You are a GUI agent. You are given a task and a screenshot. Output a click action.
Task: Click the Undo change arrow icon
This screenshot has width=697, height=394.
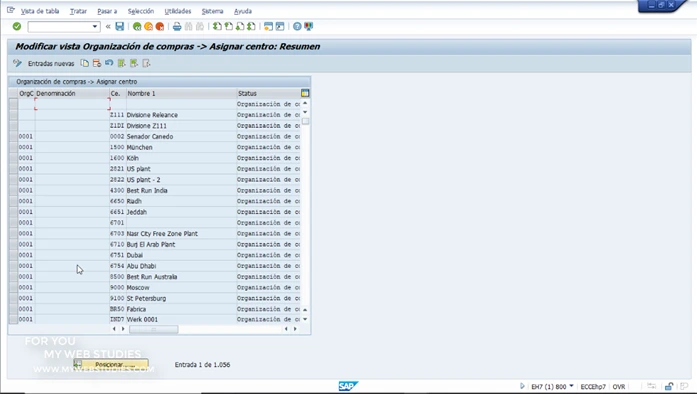[109, 63]
